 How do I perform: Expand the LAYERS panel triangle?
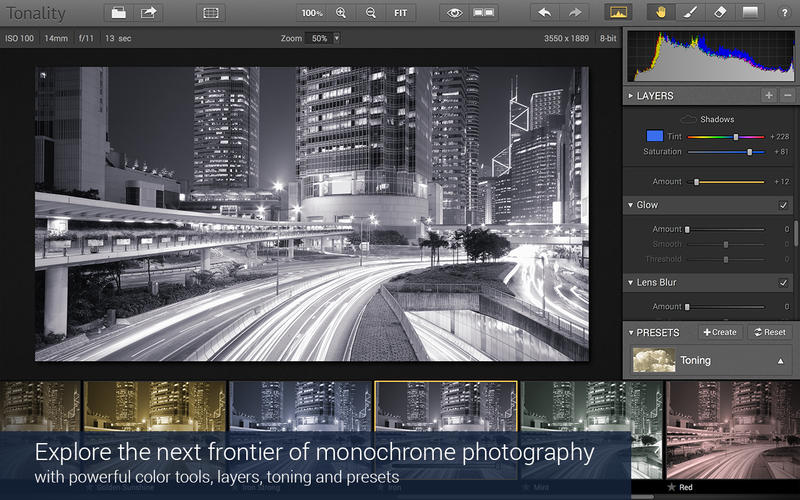(631, 95)
